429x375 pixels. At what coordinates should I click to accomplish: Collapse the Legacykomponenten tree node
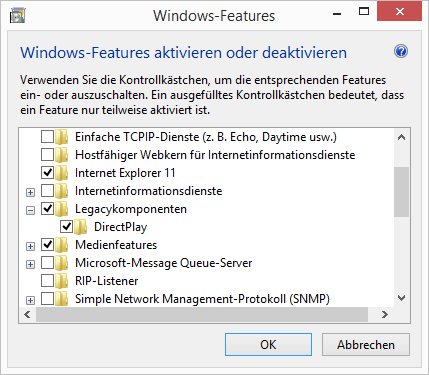point(30,210)
